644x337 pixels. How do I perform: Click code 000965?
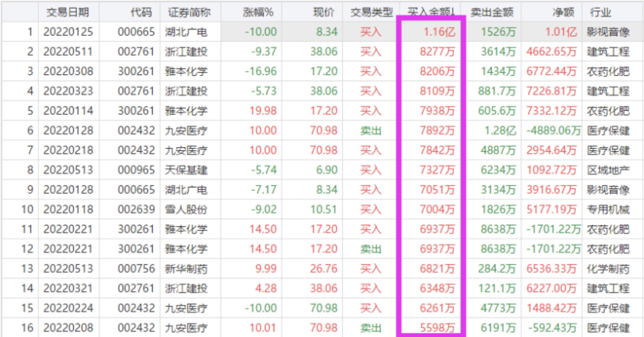click(x=136, y=170)
